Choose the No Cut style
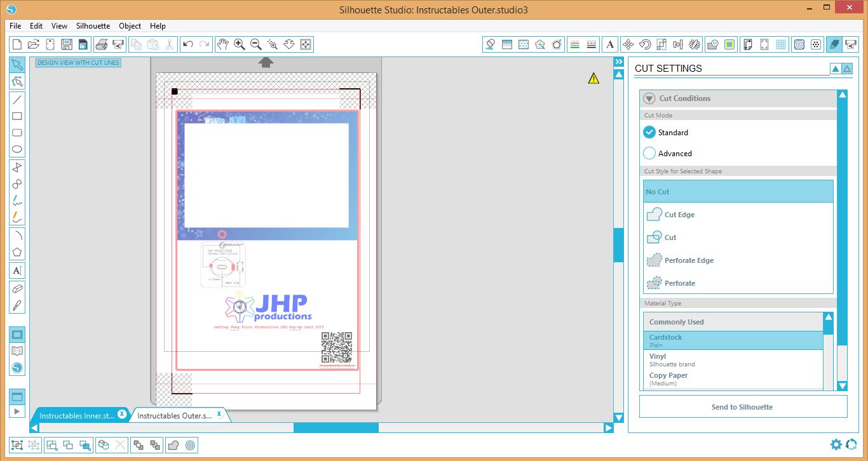 (x=738, y=192)
